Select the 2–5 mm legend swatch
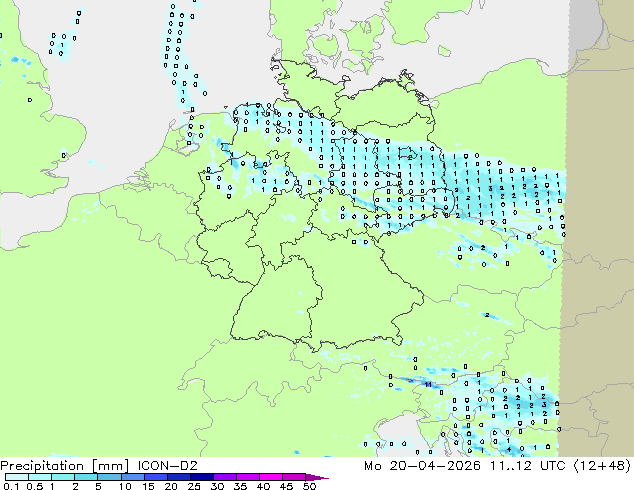This screenshot has height=490, width=634. pyautogui.click(x=86, y=477)
